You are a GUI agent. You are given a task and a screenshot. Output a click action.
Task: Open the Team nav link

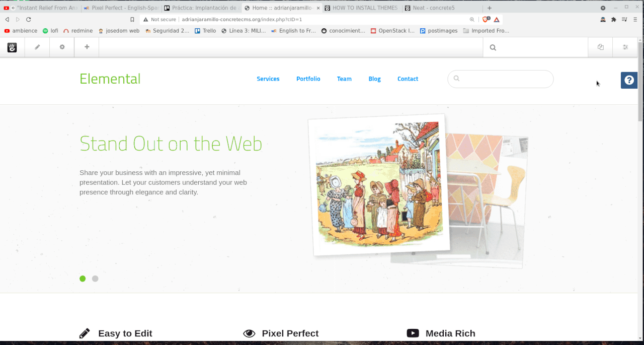pos(344,79)
